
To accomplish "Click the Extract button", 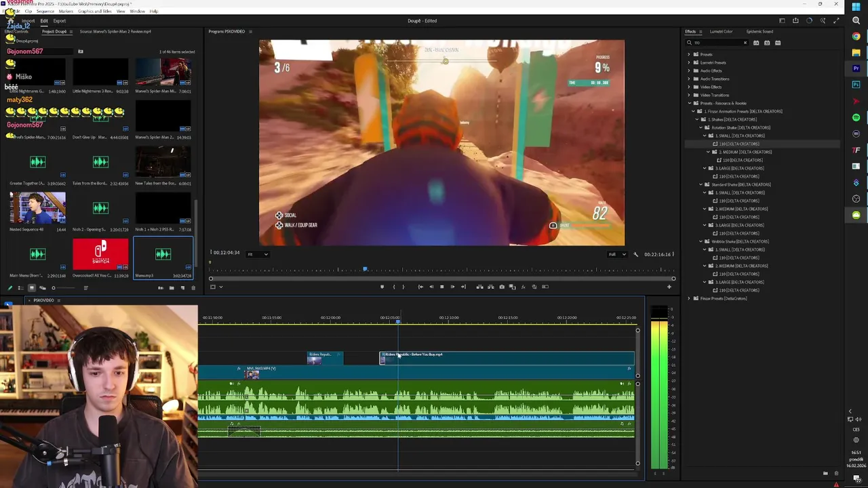I will click(491, 287).
